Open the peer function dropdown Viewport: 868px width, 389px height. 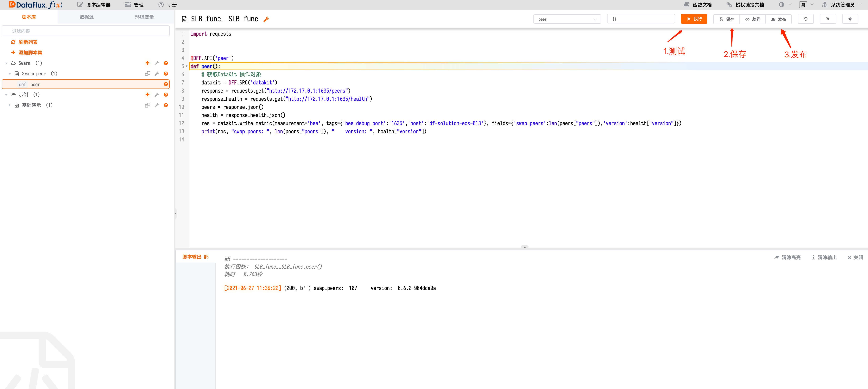tap(567, 19)
